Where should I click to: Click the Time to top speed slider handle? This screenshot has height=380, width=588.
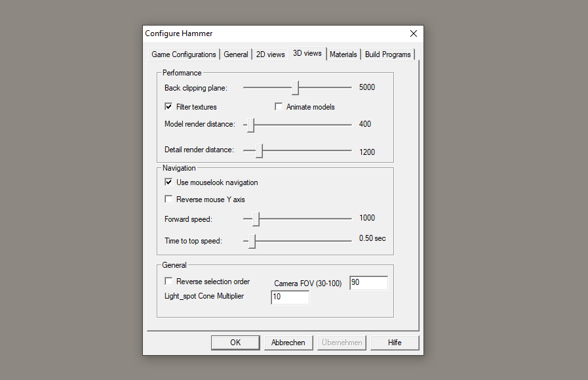pos(252,241)
